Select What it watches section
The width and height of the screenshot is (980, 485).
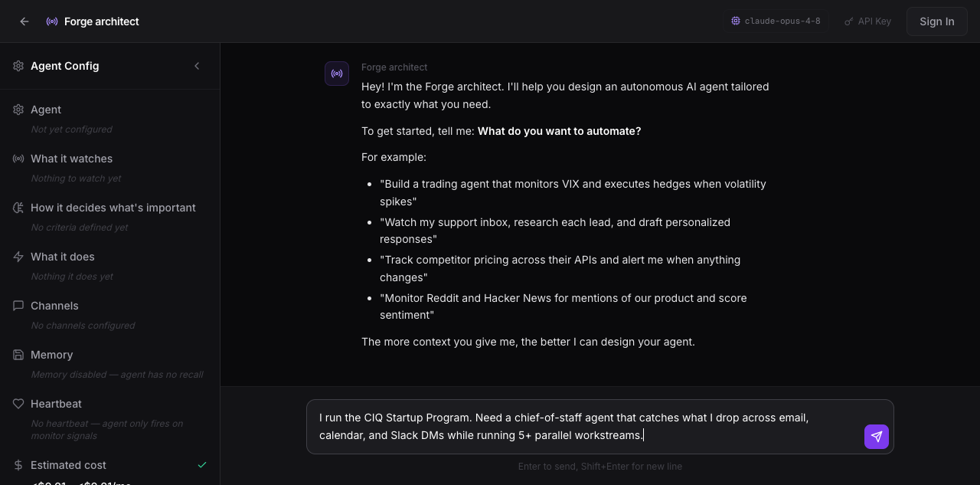click(x=109, y=168)
